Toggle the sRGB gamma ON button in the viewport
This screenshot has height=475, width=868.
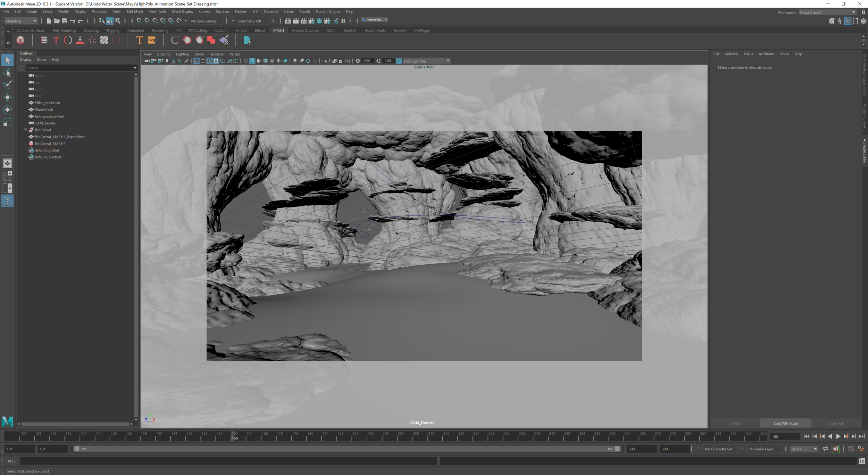[398, 60]
